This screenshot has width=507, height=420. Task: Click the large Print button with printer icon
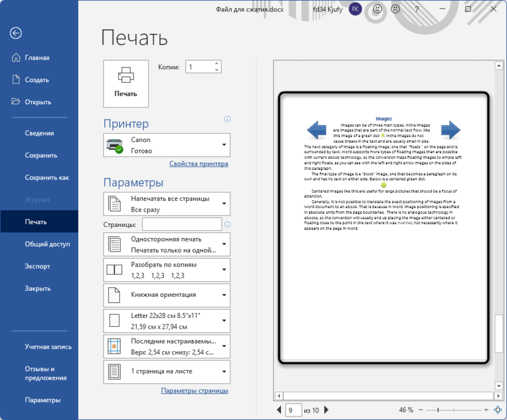click(x=126, y=82)
